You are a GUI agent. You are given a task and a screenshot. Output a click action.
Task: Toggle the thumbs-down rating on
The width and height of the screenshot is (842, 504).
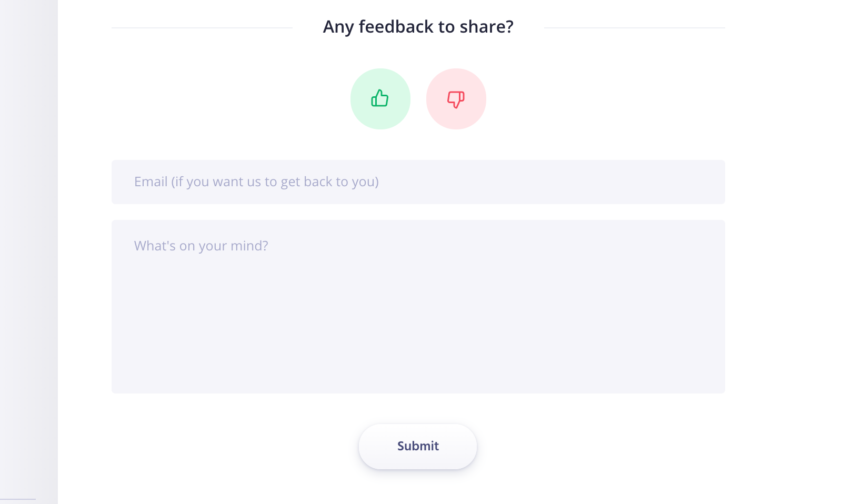[x=456, y=99]
